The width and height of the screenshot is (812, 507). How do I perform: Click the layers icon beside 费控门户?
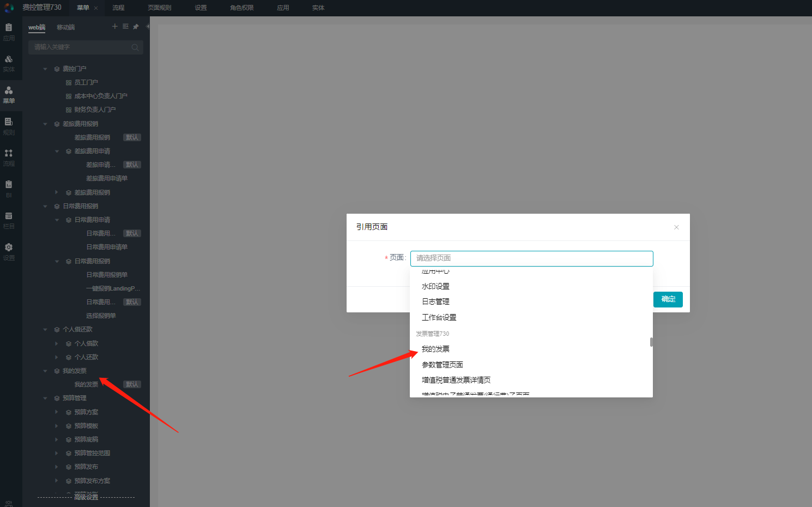tap(57, 69)
